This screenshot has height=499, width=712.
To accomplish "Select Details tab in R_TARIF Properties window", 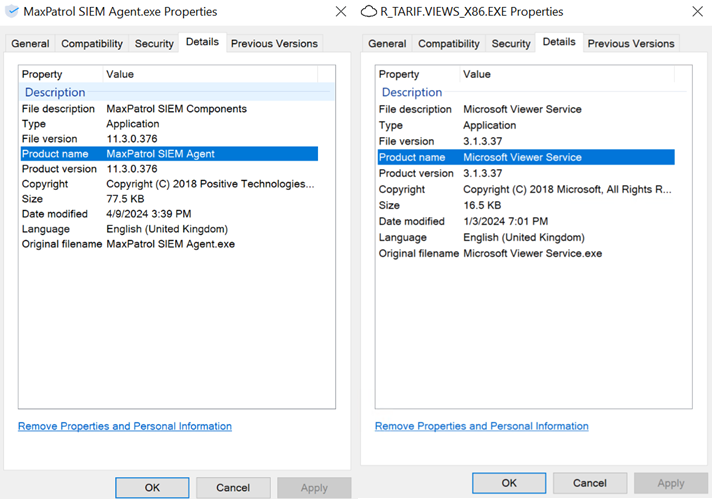I will (x=559, y=42).
